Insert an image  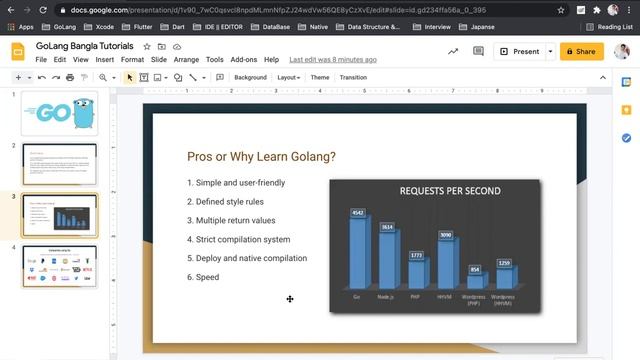coord(158,78)
